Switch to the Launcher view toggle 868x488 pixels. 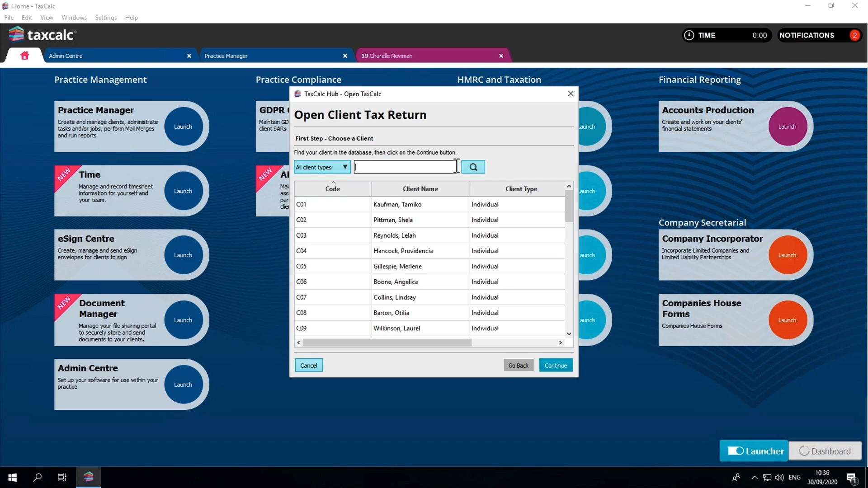754,451
